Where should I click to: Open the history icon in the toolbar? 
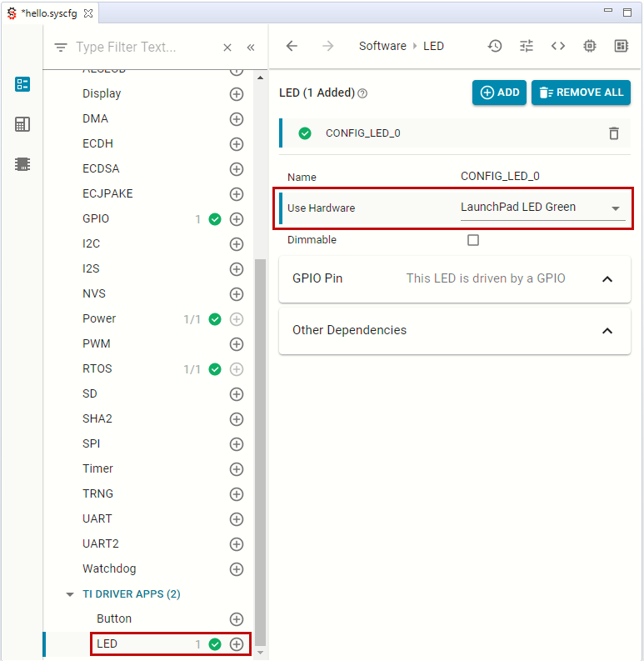pos(495,46)
